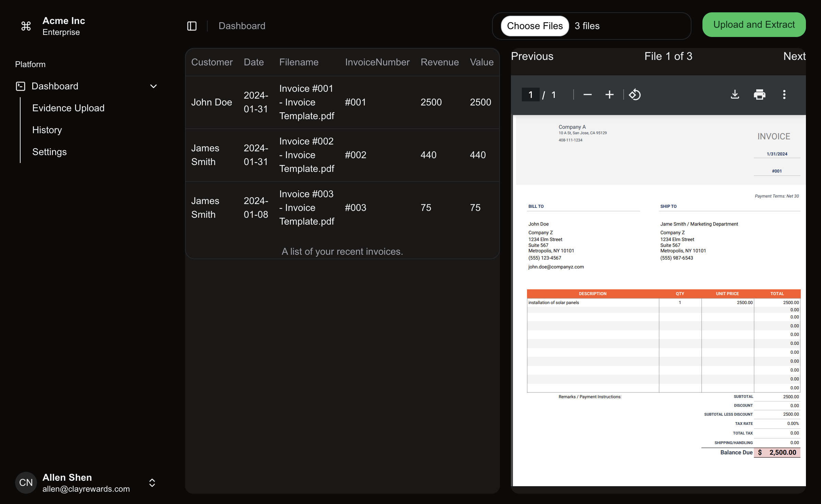Collapse the Dashboard menu chevron
Image resolution: width=821 pixels, height=504 pixels.
point(154,86)
